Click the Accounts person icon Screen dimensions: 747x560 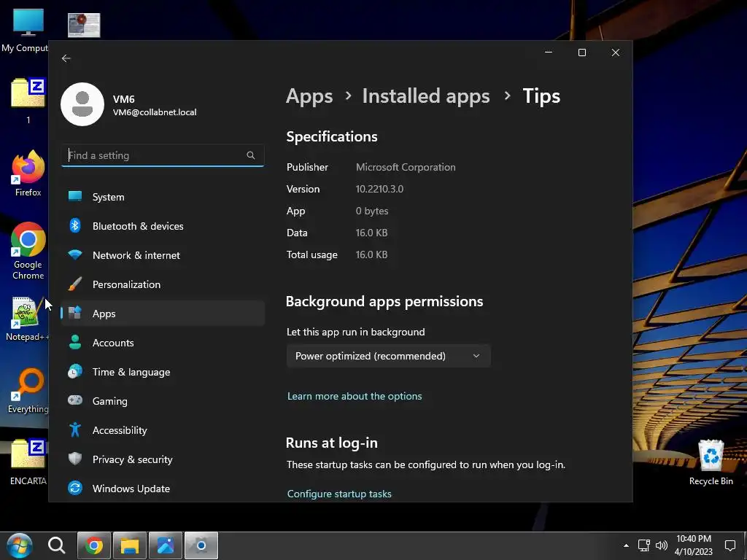click(x=75, y=343)
